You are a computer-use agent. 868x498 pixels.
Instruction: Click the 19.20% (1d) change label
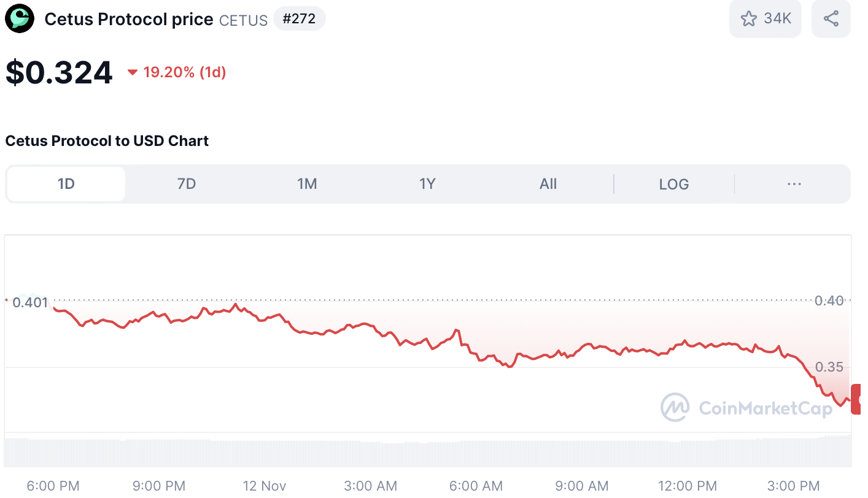pos(184,73)
